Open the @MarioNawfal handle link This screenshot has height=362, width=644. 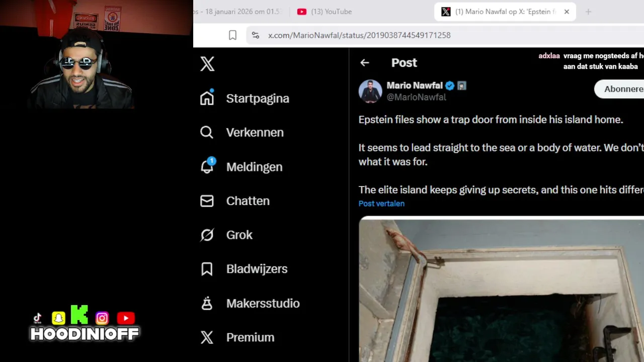tap(416, 98)
